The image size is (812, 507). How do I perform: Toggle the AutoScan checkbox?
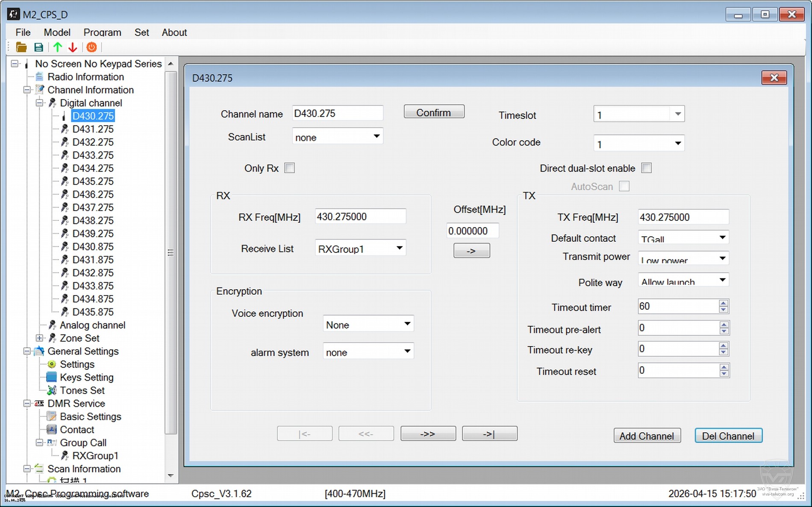pyautogui.click(x=624, y=186)
